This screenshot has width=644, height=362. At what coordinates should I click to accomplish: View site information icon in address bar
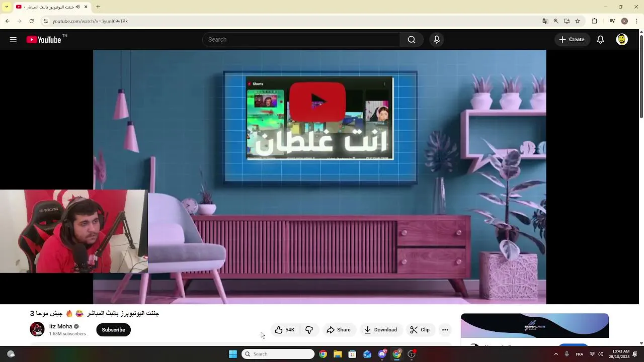click(46, 21)
